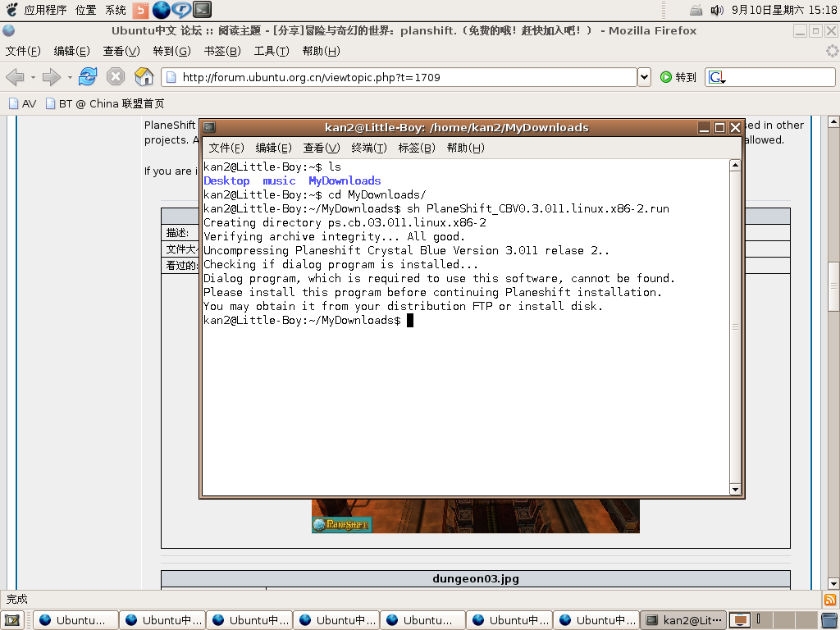Screen dimensions: 840x630
Task: Click terminal scrollbar down arrow
Action: click(x=735, y=489)
